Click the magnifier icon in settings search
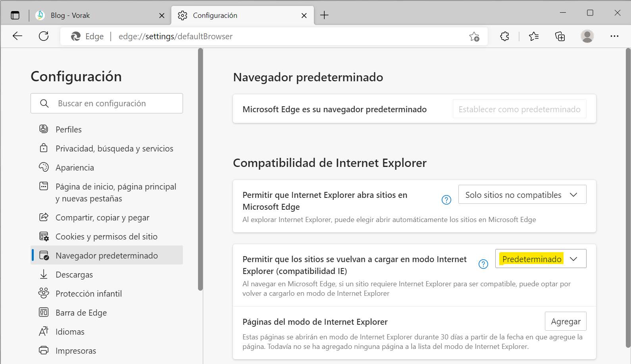This screenshot has width=631, height=364. (44, 103)
